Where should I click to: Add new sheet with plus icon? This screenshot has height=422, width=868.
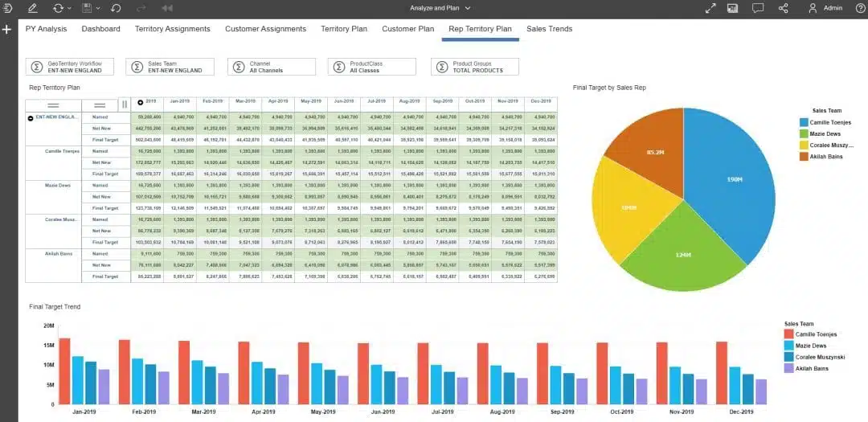[x=6, y=30]
